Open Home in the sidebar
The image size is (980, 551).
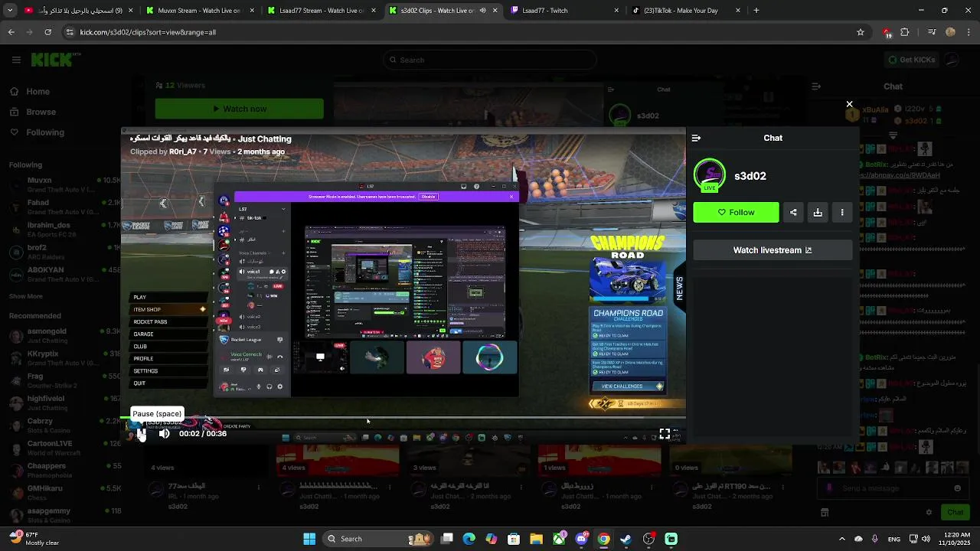point(38,92)
